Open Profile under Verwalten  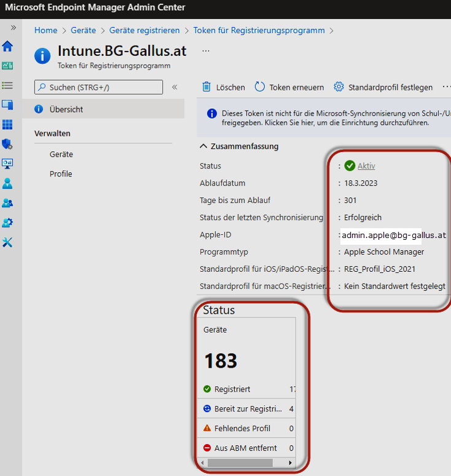pyautogui.click(x=61, y=174)
